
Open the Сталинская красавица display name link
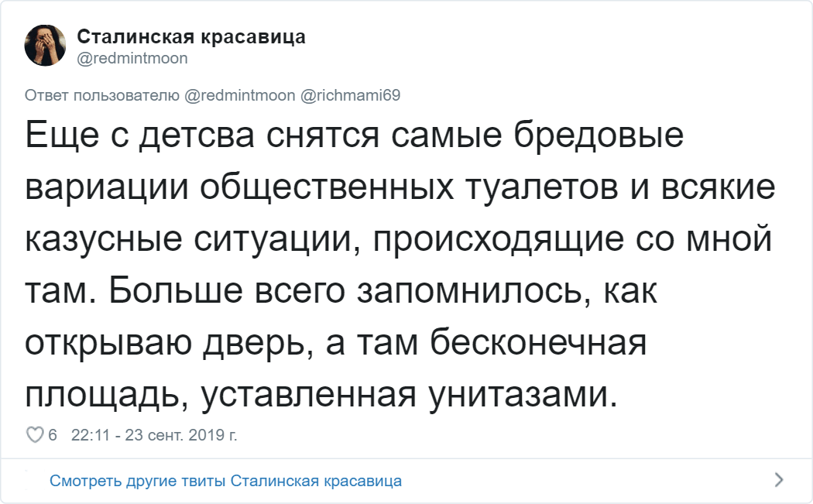click(191, 37)
